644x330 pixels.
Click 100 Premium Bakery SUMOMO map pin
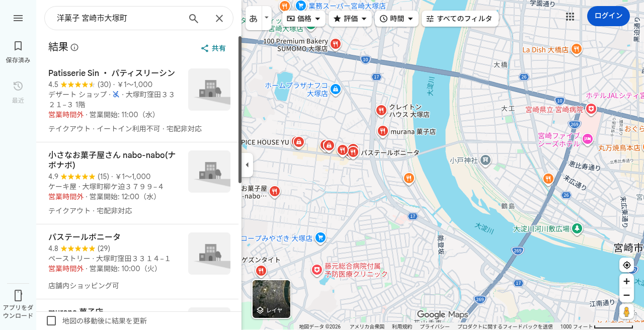coord(336,44)
